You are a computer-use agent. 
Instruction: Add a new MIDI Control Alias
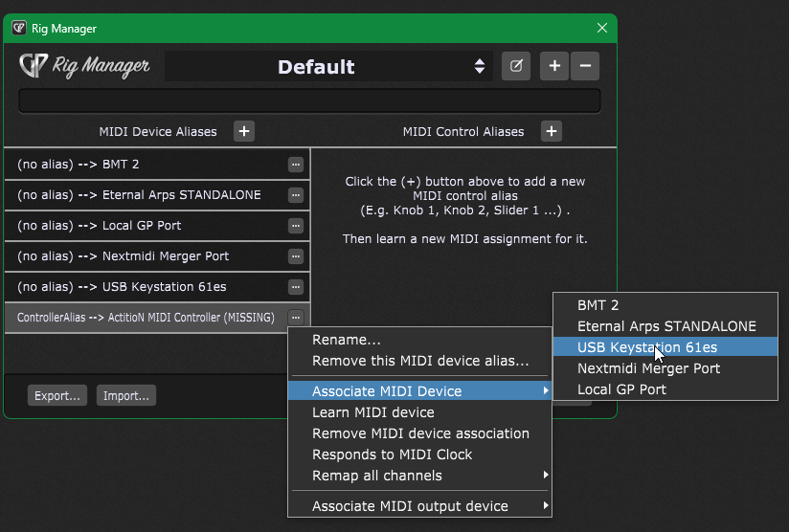point(551,131)
